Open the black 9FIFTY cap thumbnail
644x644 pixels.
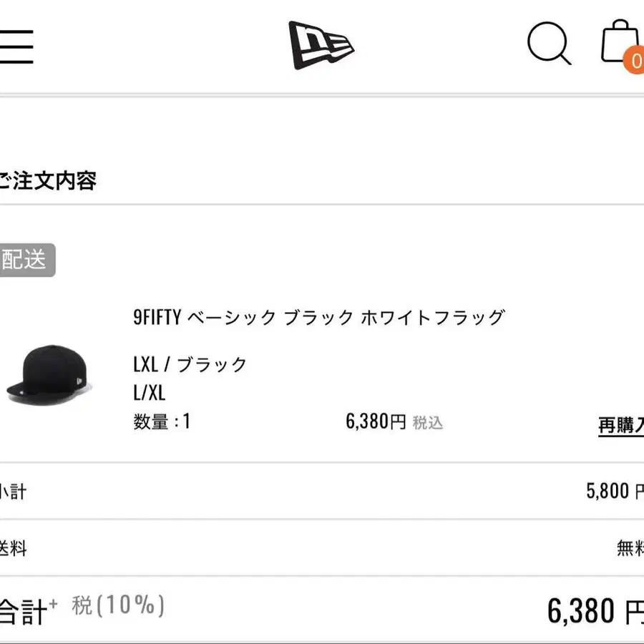click(49, 375)
